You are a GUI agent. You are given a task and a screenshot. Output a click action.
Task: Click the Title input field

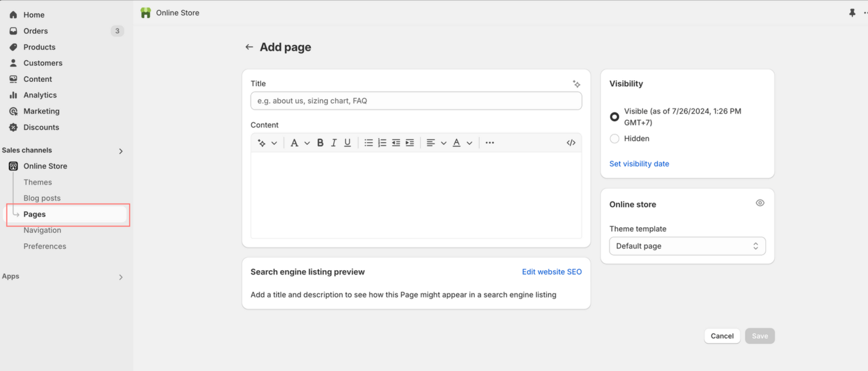click(416, 101)
